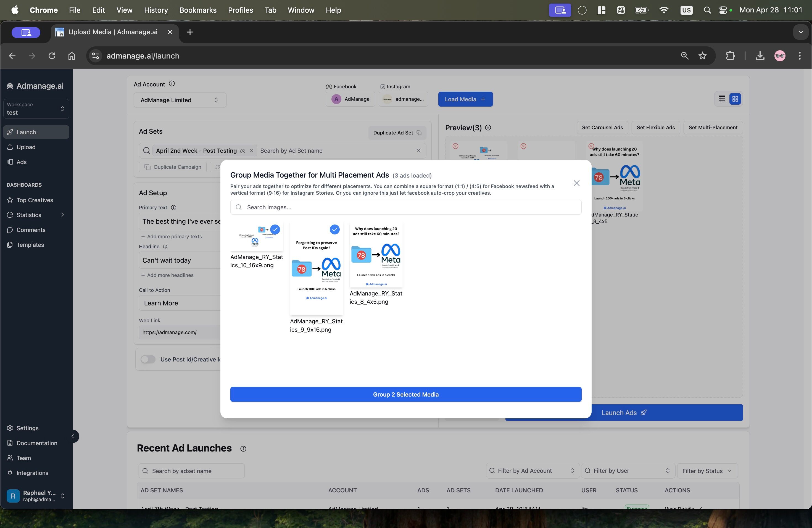Deselect AdManage_RY_Statics_10_16x9 checkmark
The height and width of the screenshot is (528, 812).
[x=275, y=229]
